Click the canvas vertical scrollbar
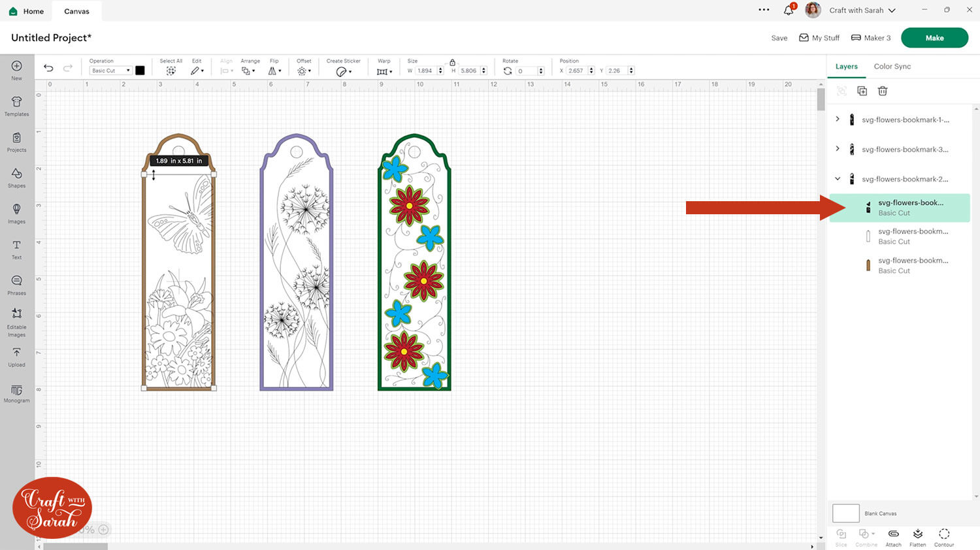 coord(821,99)
